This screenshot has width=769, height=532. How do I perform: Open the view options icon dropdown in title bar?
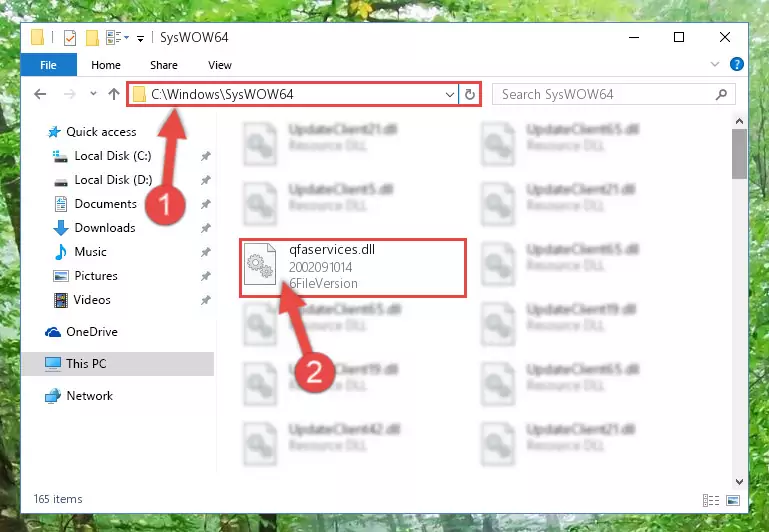click(x=117, y=37)
